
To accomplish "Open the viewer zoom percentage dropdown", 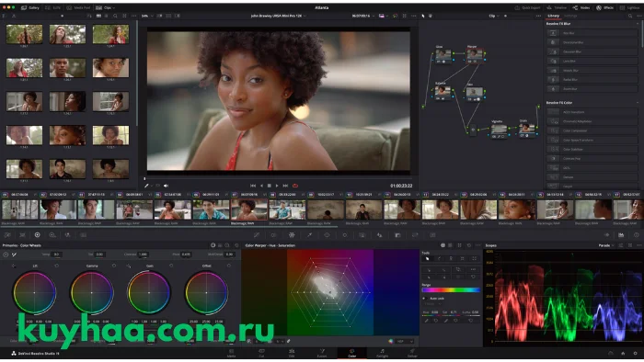I will tap(146, 16).
